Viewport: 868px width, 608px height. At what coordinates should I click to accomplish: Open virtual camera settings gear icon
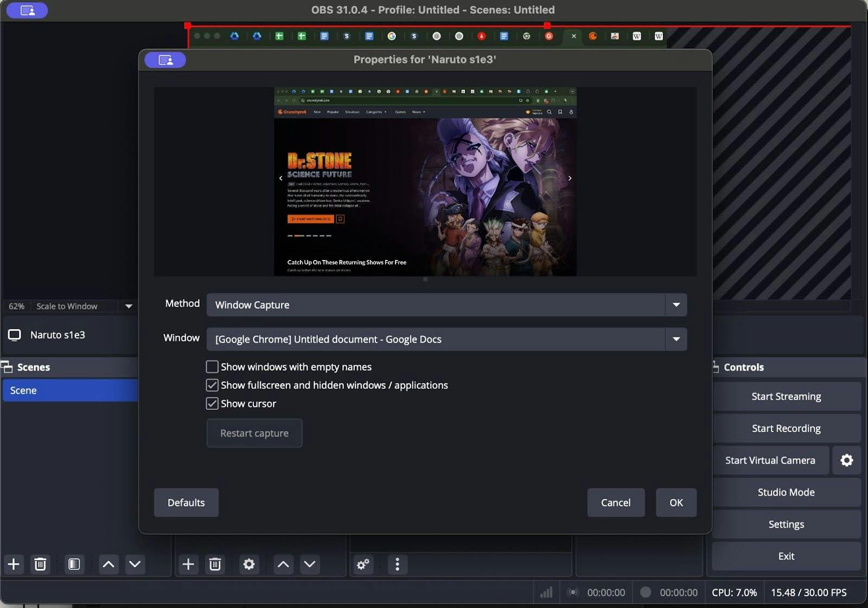847,460
